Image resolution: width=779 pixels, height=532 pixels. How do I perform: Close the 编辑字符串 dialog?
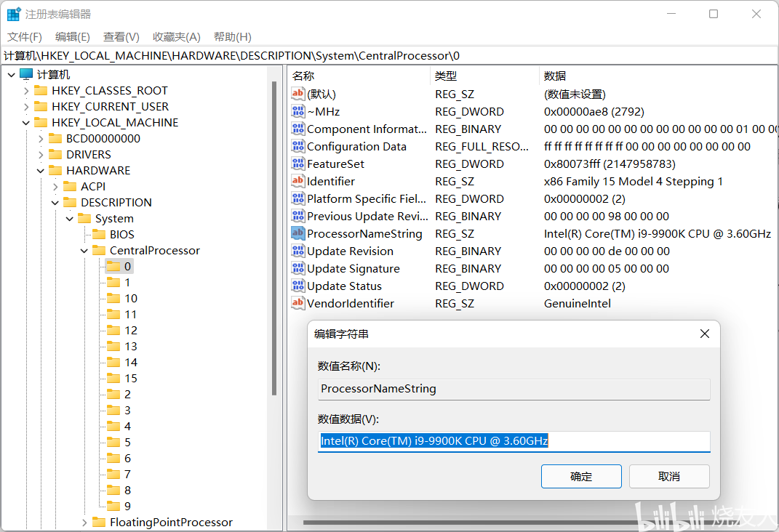coord(705,334)
